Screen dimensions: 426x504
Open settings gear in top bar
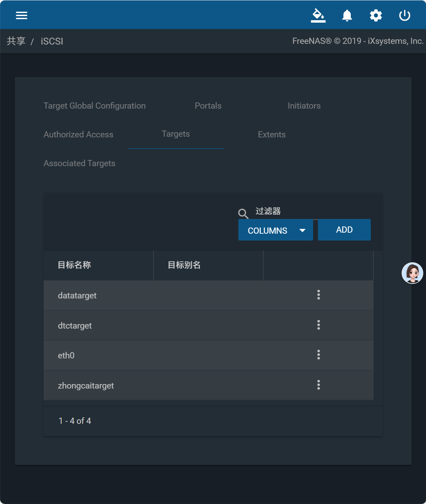(x=376, y=15)
